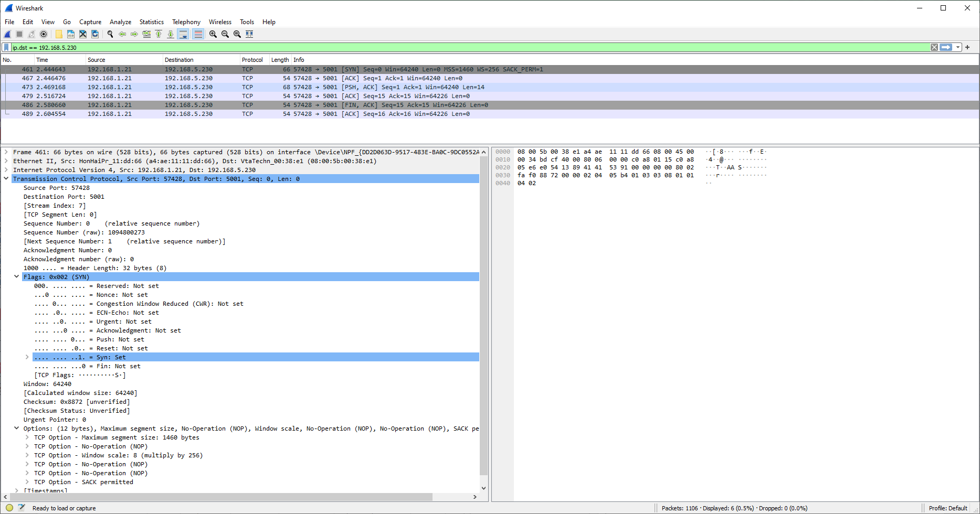Open the display filter bookmark menu
Viewport: 980px width, 514px height.
6,47
